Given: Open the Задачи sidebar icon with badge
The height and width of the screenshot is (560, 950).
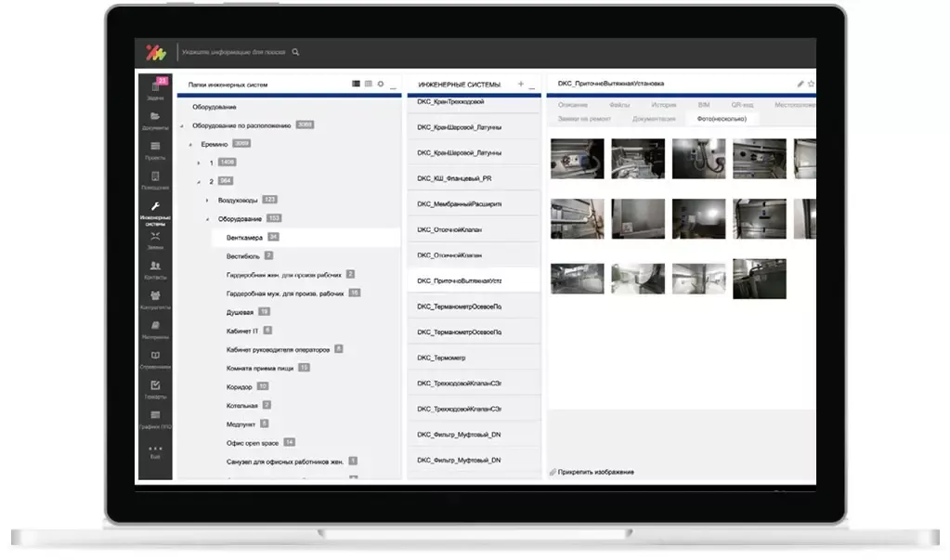Looking at the screenshot, I should click(x=155, y=86).
